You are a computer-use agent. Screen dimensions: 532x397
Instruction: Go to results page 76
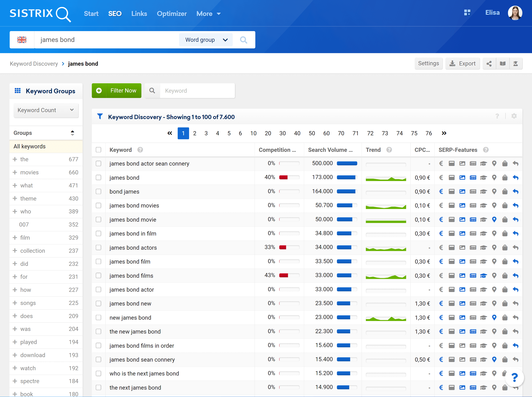[x=429, y=133]
